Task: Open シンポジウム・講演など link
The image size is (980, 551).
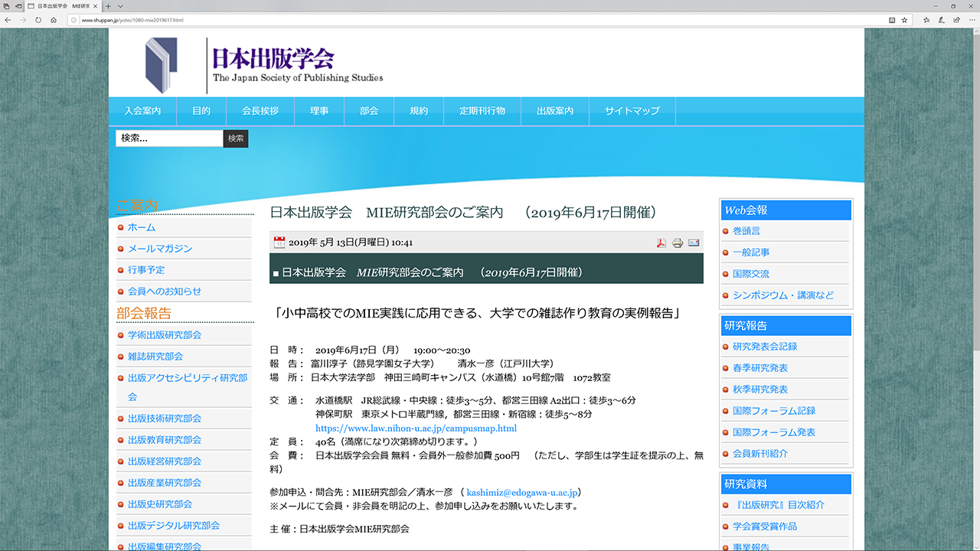Action: coord(783,295)
